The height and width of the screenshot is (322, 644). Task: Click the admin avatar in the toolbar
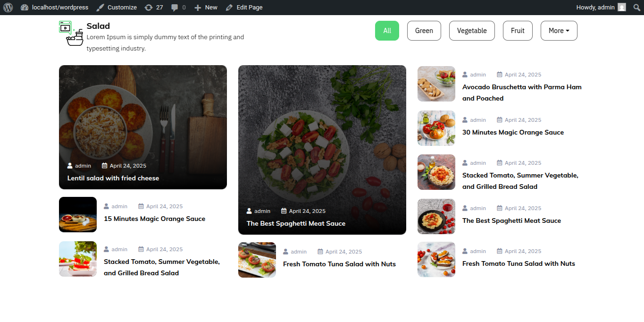pos(622,8)
